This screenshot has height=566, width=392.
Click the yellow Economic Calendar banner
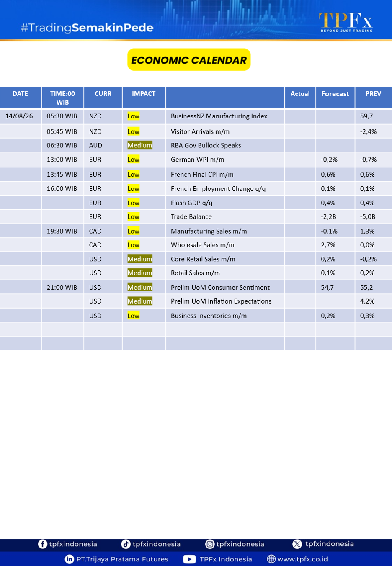189,60
